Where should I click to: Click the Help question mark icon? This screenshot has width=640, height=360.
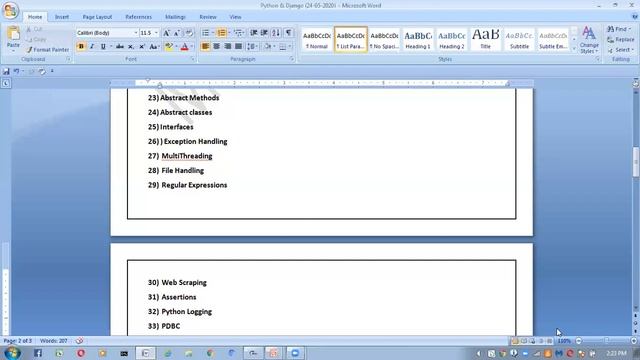pos(634,17)
